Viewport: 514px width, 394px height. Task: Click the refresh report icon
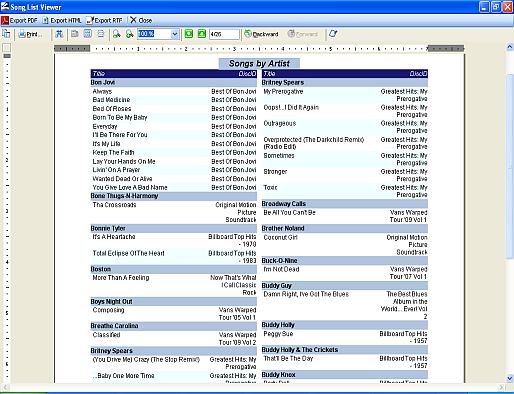click(333, 34)
